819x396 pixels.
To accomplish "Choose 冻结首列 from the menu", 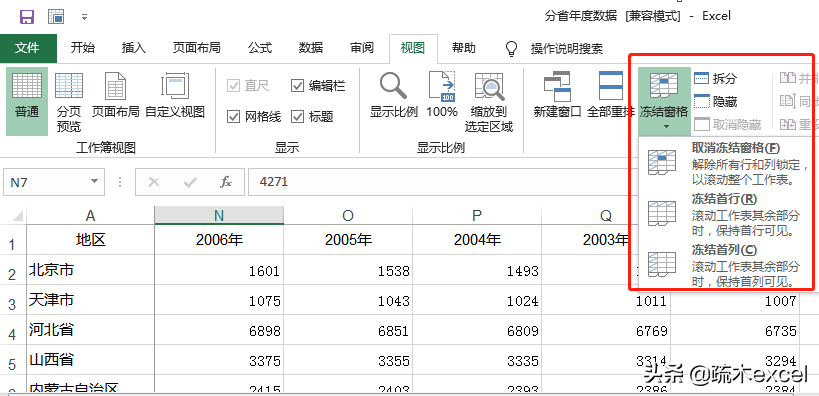I will [x=726, y=265].
